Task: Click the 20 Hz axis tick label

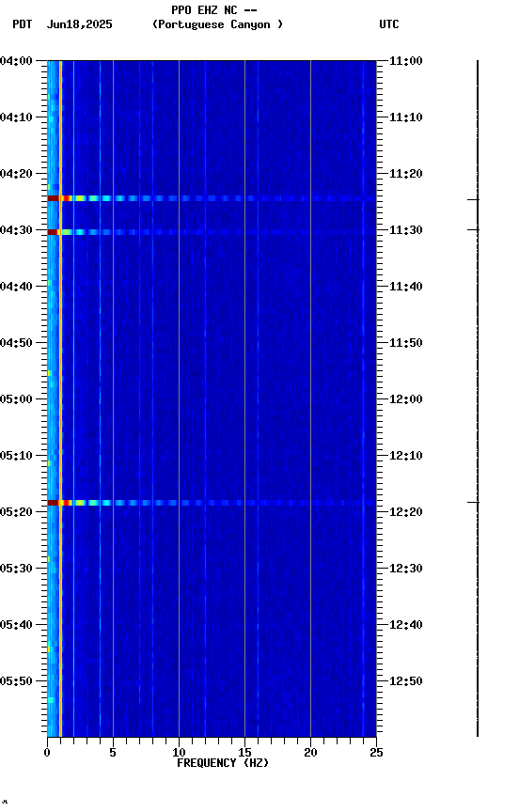Action: 310,753
